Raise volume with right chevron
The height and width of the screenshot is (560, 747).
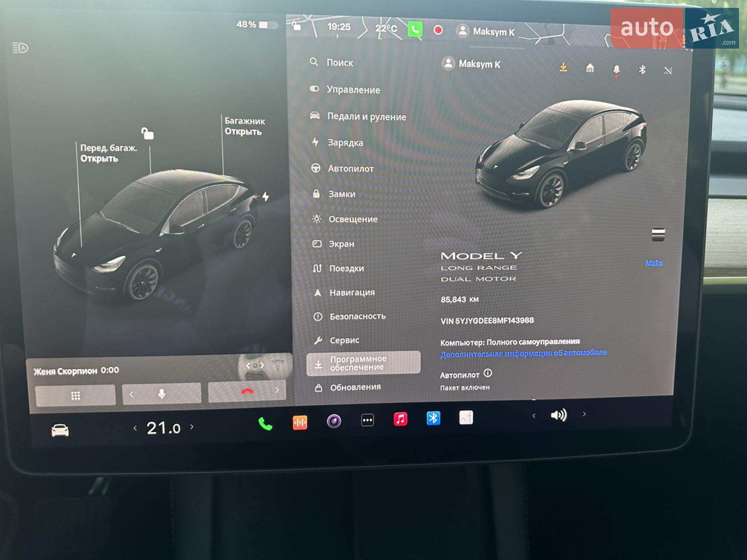(584, 414)
